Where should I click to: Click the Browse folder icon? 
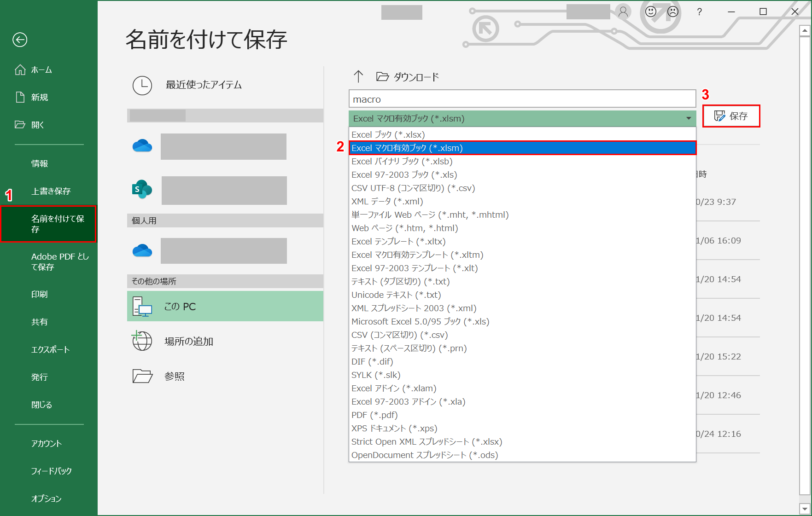[142, 376]
